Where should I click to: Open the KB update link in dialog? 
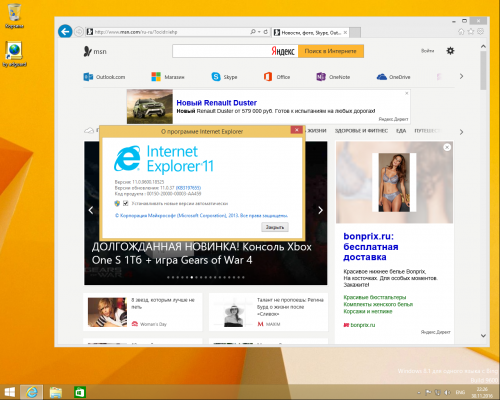tap(188, 188)
